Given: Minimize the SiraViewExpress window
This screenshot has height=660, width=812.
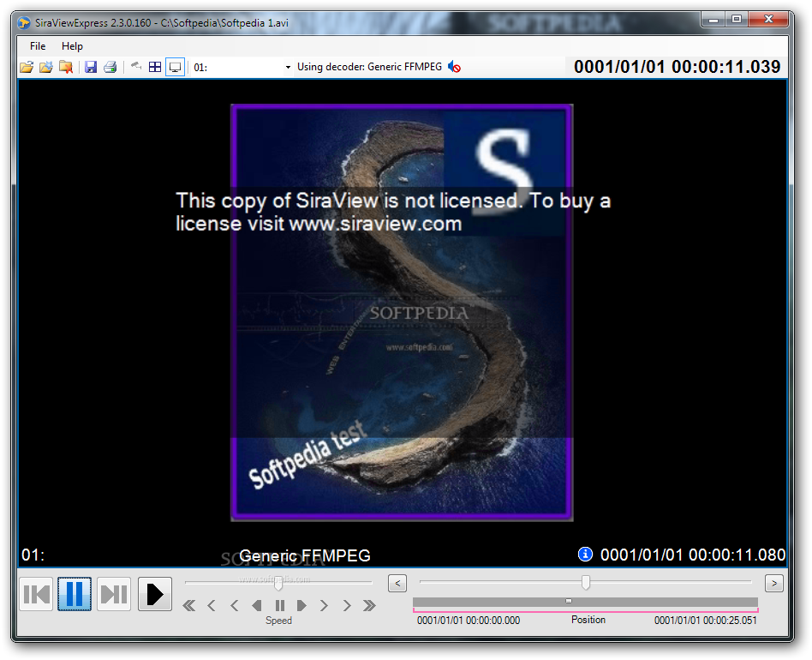Looking at the screenshot, I should 713,19.
